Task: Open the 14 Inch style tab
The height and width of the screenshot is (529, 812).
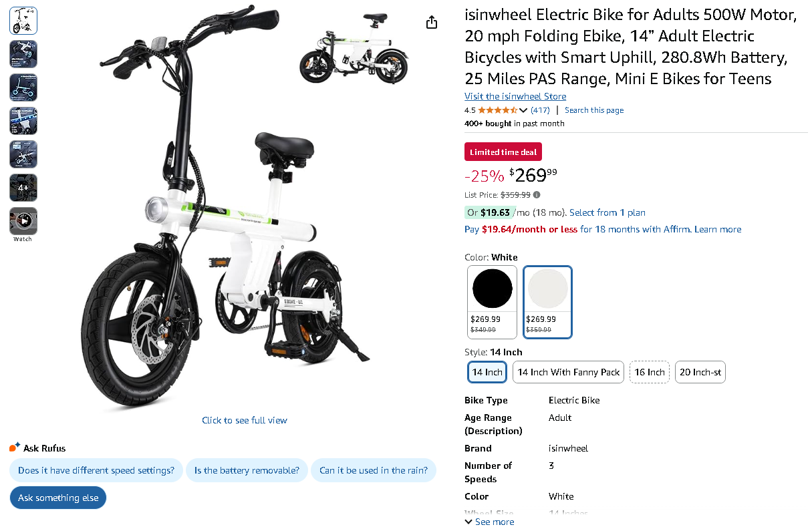Action: click(x=487, y=372)
